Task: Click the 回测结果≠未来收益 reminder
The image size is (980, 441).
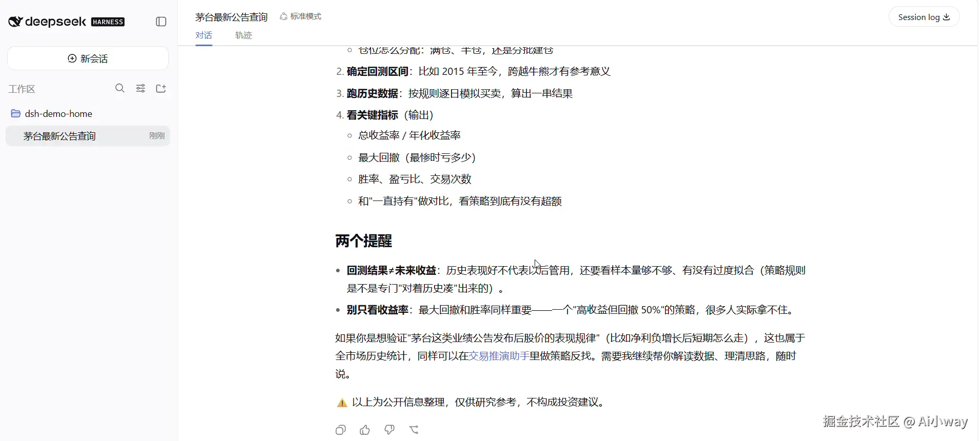Action: coord(576,279)
